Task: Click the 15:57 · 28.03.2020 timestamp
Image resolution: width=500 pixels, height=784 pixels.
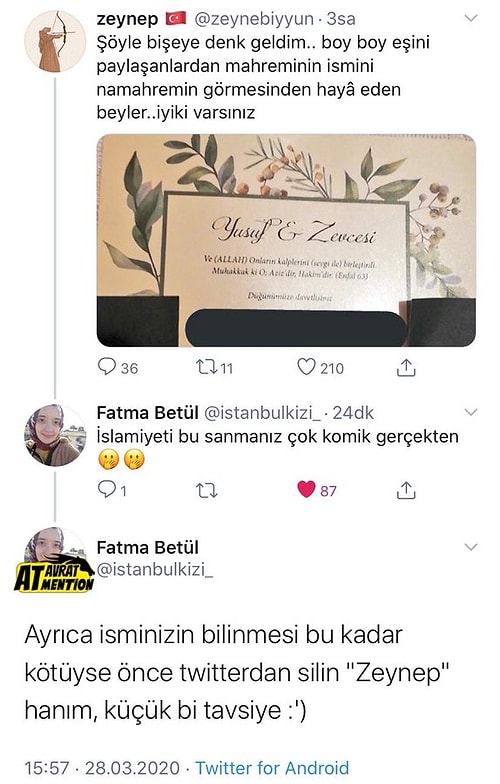Action: point(102,768)
